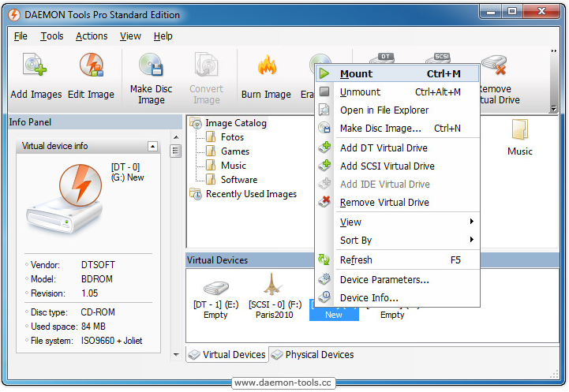The image size is (569, 392).
Task: Click the Add Images toolbar icon
Action: (x=35, y=64)
